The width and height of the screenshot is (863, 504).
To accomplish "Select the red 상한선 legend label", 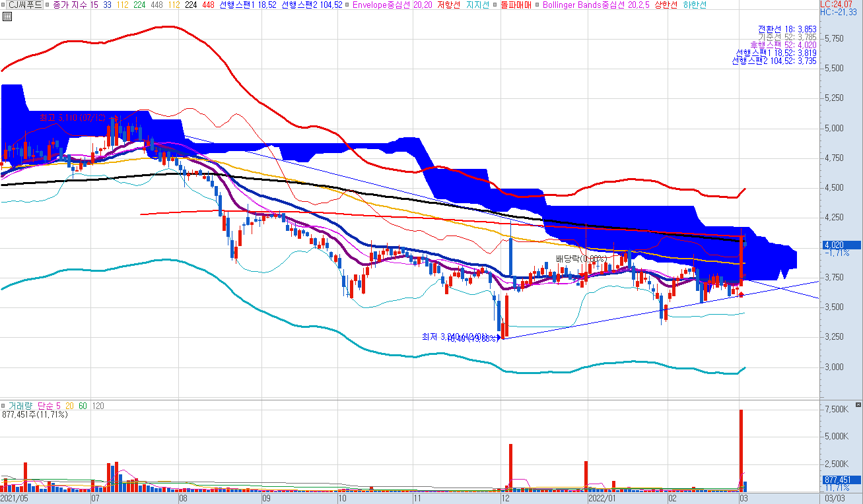I will coord(664,5).
